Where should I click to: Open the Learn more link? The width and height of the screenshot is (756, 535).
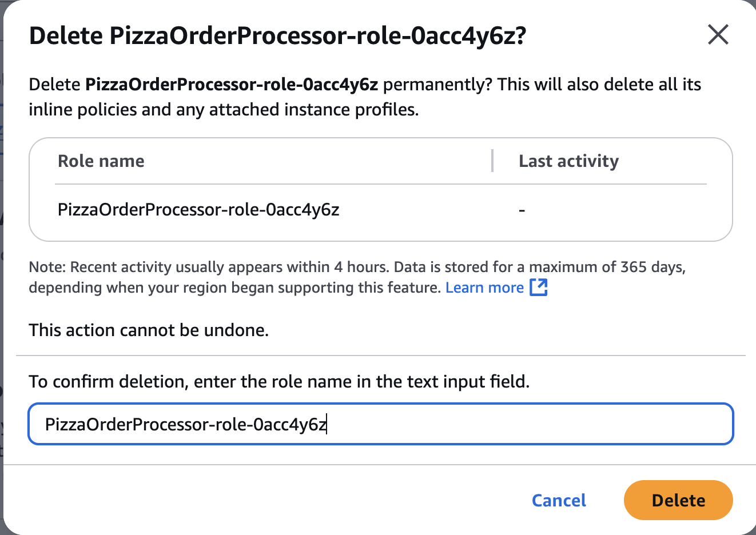484,288
